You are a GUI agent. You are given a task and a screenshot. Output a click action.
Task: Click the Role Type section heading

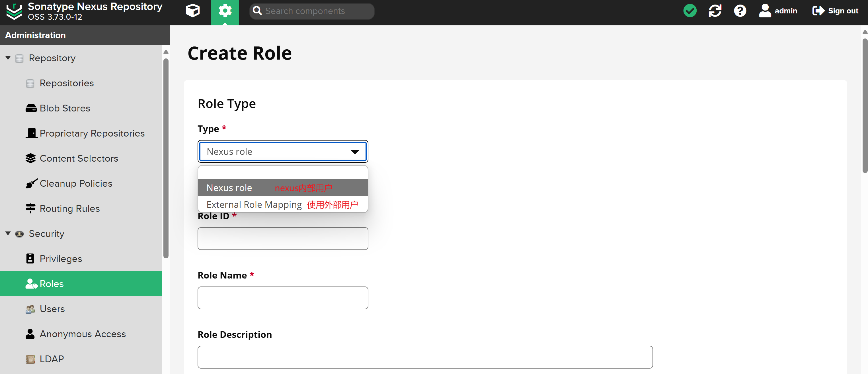227,104
